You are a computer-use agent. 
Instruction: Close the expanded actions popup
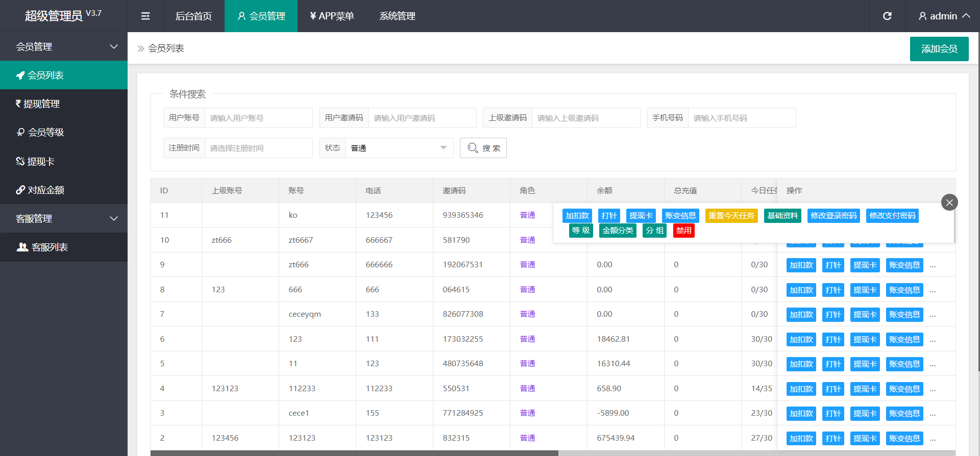[949, 202]
